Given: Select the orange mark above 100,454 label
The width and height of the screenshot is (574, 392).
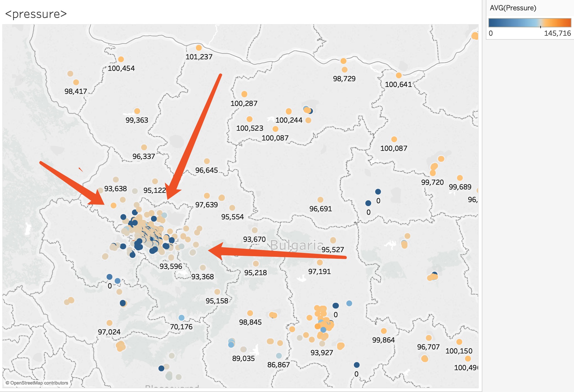Looking at the screenshot, I should (121, 59).
